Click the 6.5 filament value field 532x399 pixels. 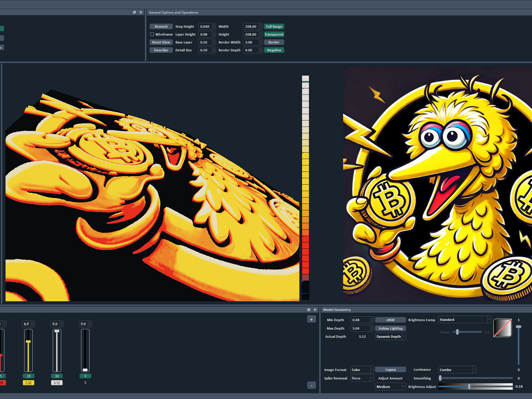pyautogui.click(x=27, y=324)
